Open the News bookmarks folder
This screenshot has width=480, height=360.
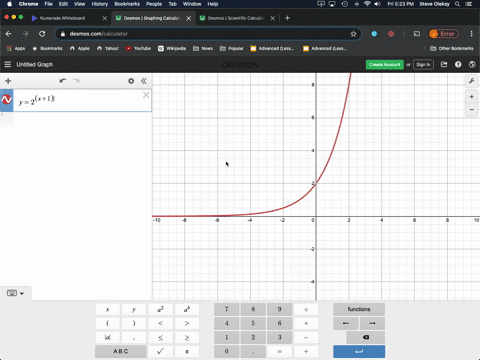pos(203,49)
